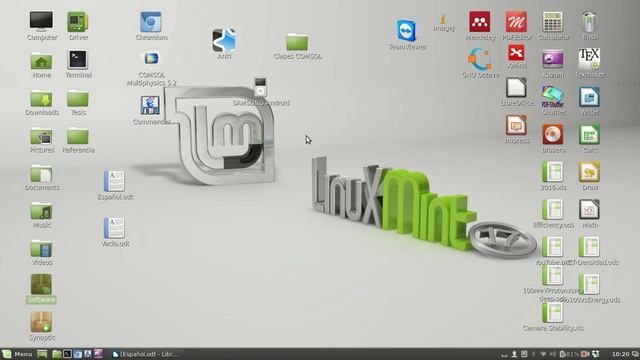Open the terminal panel launcher
The image size is (640, 360).
67,354
